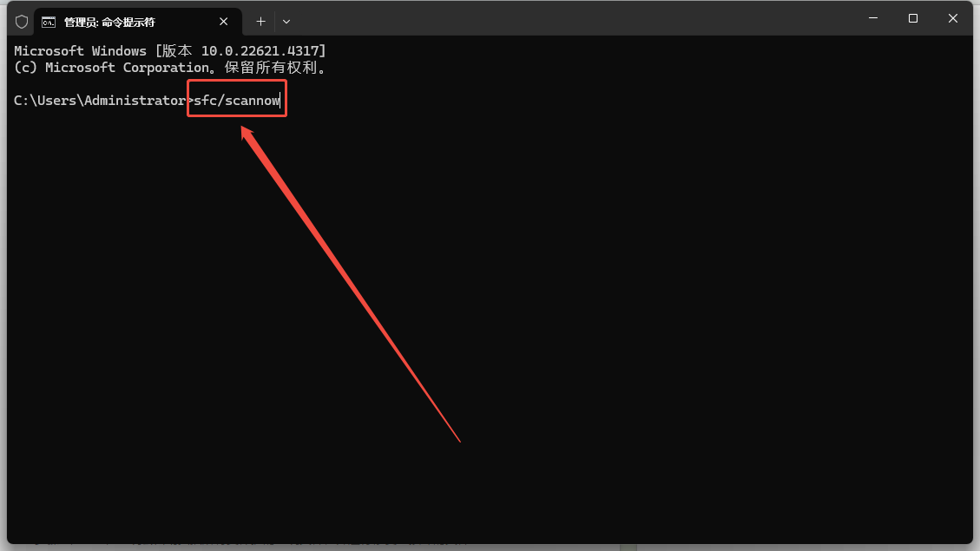This screenshot has height=551, width=980.
Task: Click the command prompt icon in tab
Action: pos(48,22)
